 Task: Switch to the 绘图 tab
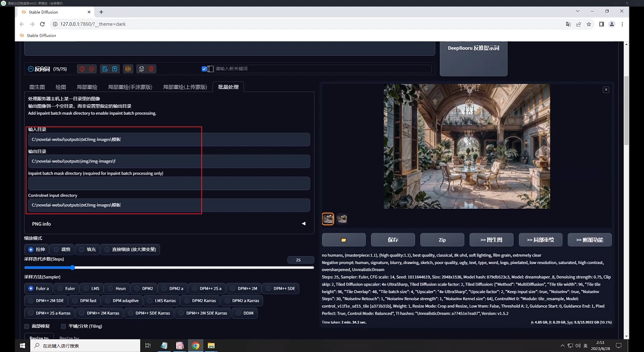[x=61, y=87]
